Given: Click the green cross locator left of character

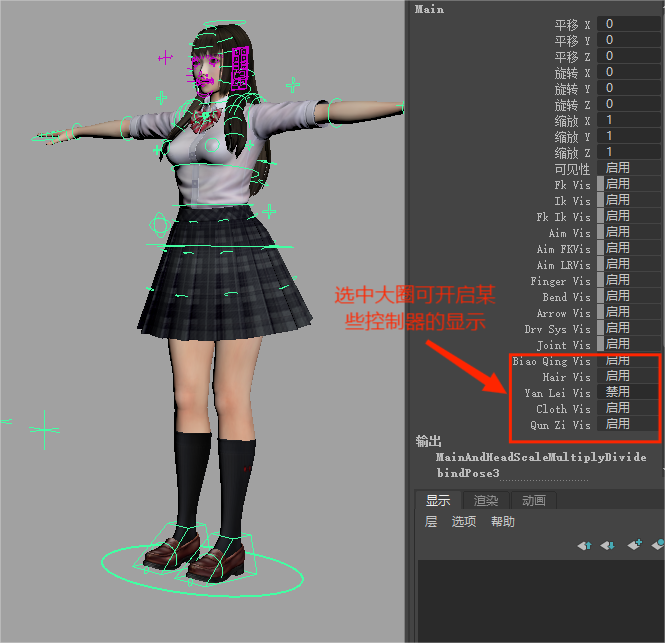Looking at the screenshot, I should point(44,430).
